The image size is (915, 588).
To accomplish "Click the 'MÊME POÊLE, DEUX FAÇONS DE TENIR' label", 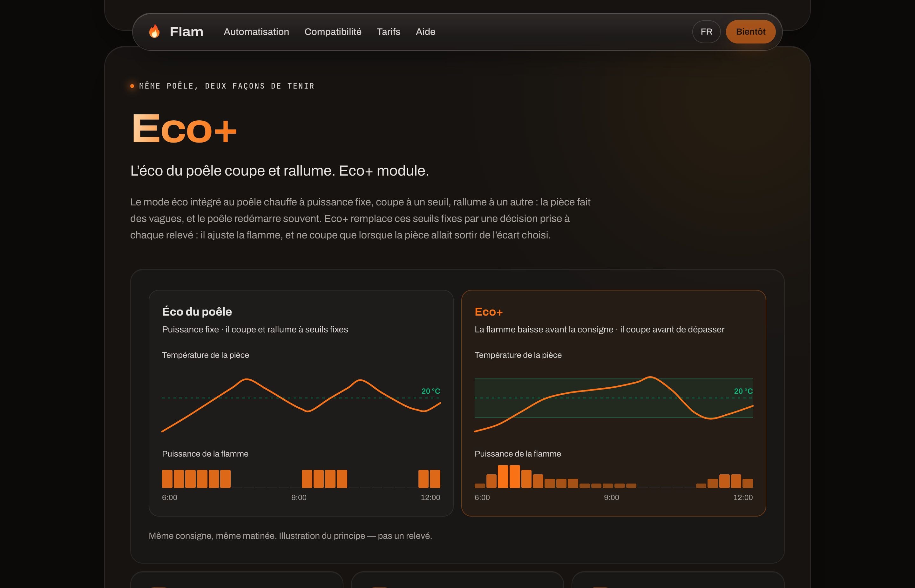I will point(227,86).
